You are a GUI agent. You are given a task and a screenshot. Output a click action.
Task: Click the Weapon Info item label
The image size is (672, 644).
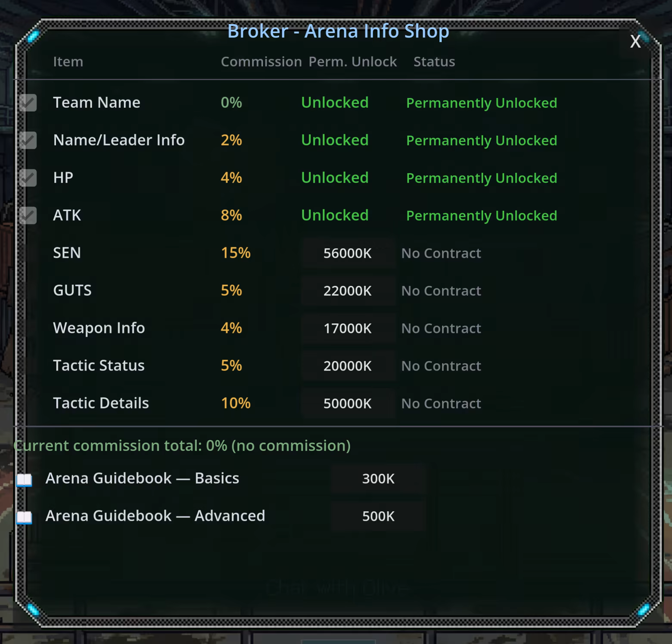click(x=99, y=328)
